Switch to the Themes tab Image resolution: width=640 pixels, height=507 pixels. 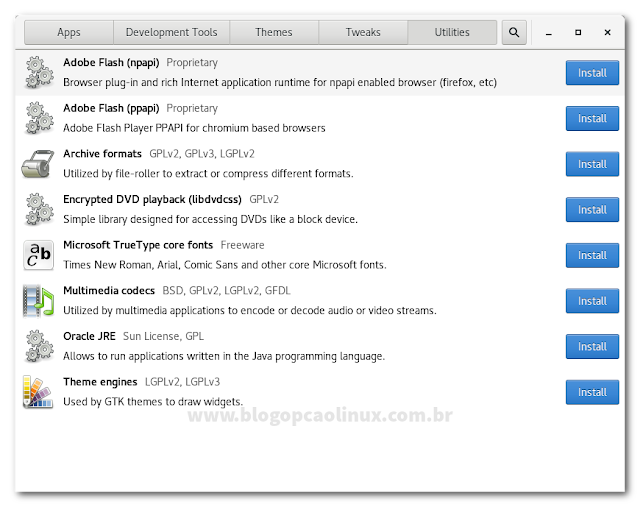pyautogui.click(x=274, y=32)
